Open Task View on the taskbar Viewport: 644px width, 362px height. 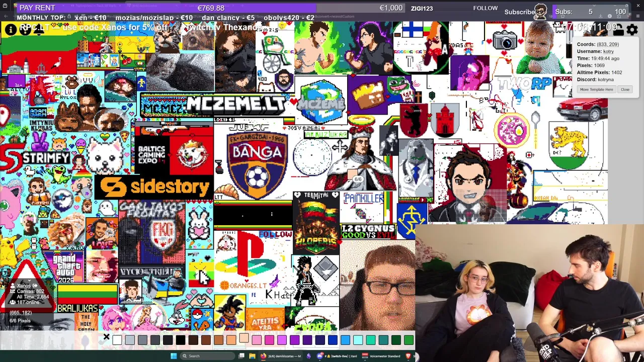coord(242,356)
